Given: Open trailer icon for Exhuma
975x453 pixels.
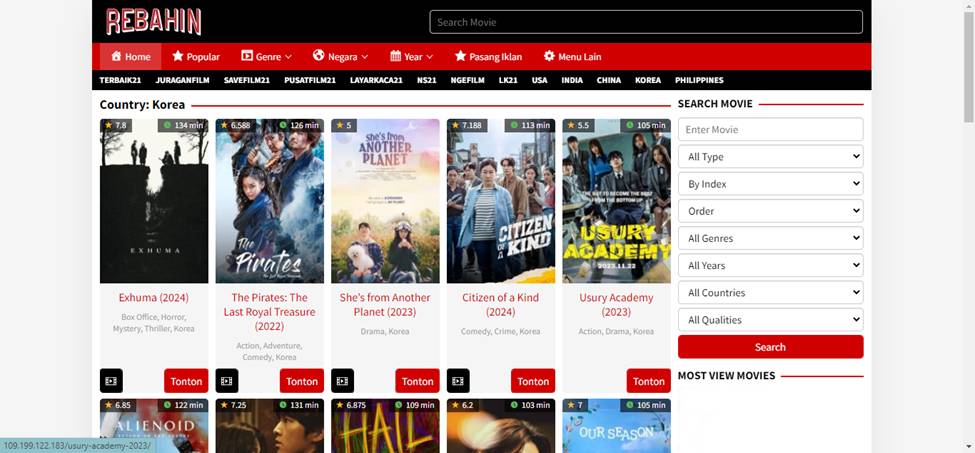Looking at the screenshot, I should (x=111, y=381).
